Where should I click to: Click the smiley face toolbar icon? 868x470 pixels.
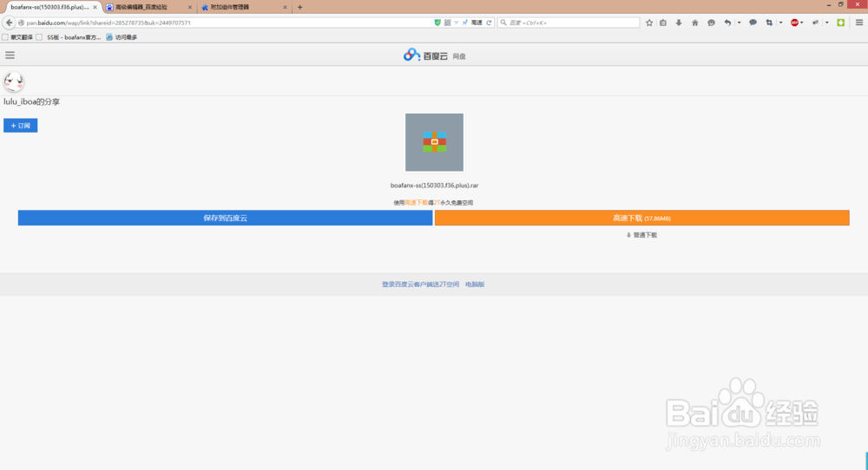coord(712,23)
